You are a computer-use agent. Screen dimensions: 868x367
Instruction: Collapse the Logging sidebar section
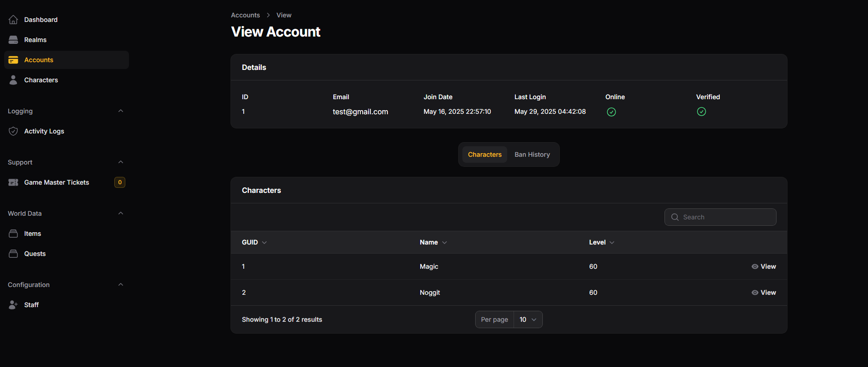coord(121,111)
